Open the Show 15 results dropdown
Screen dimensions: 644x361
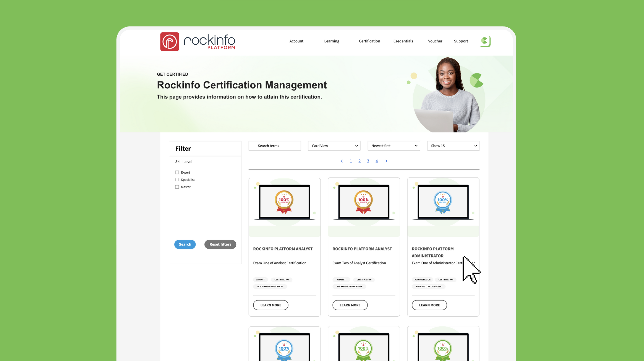coord(453,146)
